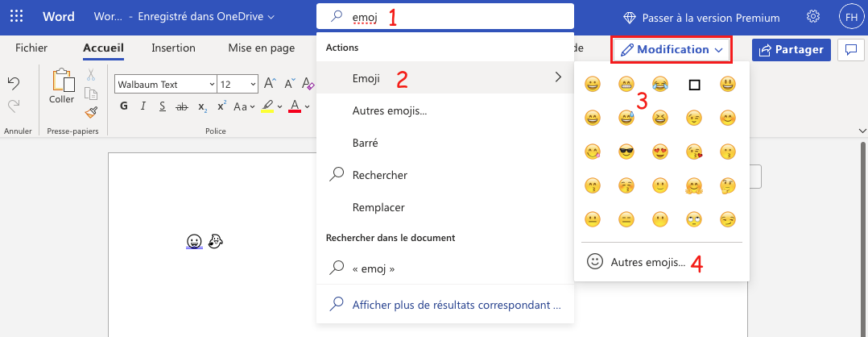Insert the sweat smile emoji
The width and height of the screenshot is (868, 337).
[x=626, y=118]
